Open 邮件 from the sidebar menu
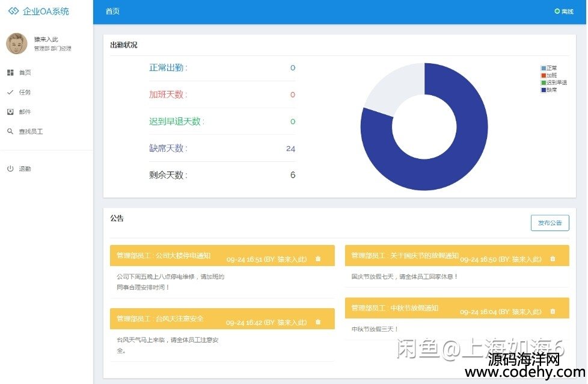 coord(25,112)
